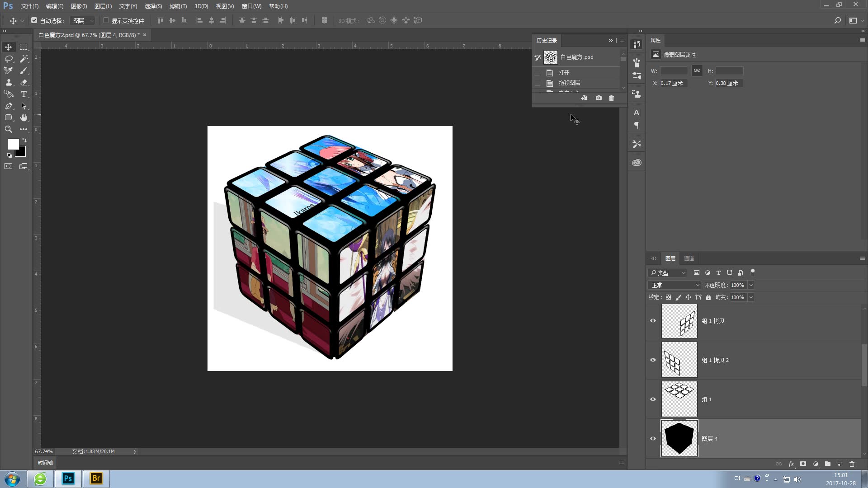Select the Lasso tool

(x=9, y=59)
